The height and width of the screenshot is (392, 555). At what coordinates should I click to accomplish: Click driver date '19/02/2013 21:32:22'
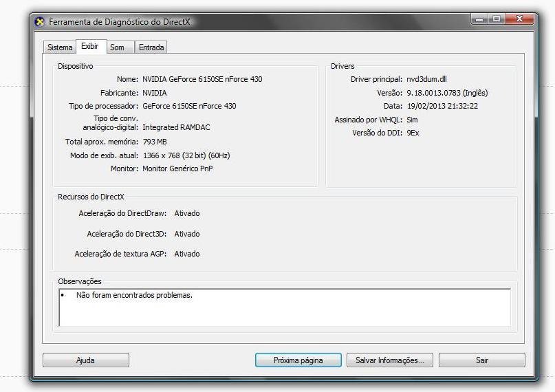point(442,106)
